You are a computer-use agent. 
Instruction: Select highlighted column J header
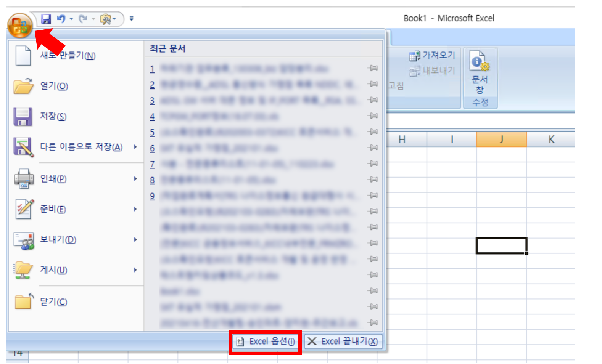coord(502,140)
